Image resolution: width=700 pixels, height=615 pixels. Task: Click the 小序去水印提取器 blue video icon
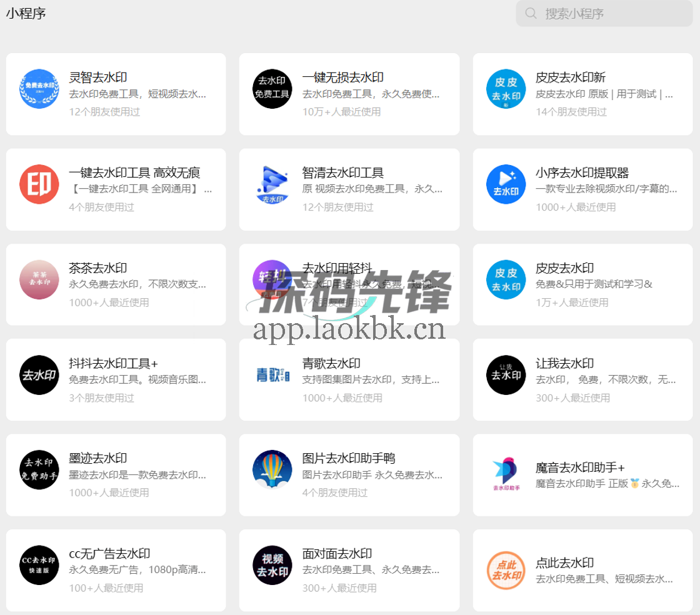(506, 184)
